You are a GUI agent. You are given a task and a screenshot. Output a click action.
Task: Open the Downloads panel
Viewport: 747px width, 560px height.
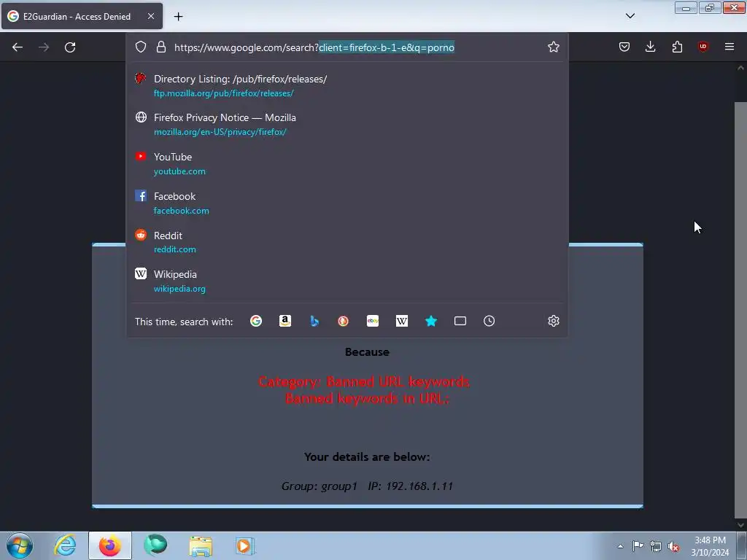(x=650, y=47)
